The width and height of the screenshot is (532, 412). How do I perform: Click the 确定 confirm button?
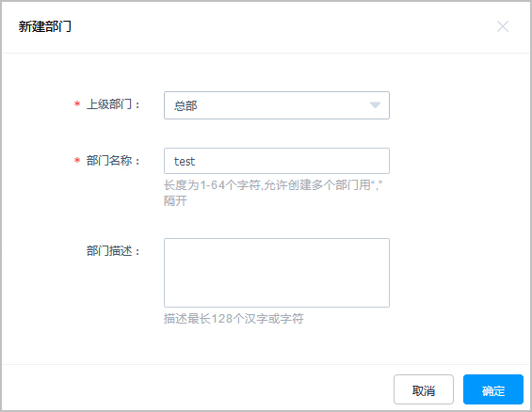click(x=493, y=389)
